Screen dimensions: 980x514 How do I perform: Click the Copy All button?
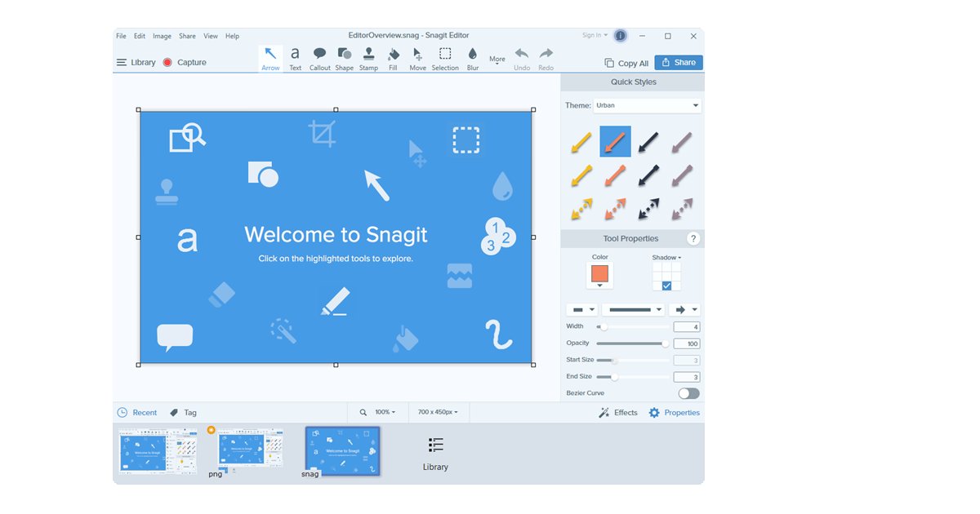[626, 63]
